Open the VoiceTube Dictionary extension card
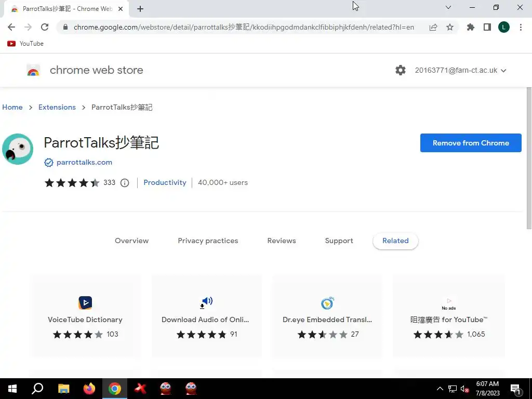Viewport: 532px width, 399px height. [85, 316]
